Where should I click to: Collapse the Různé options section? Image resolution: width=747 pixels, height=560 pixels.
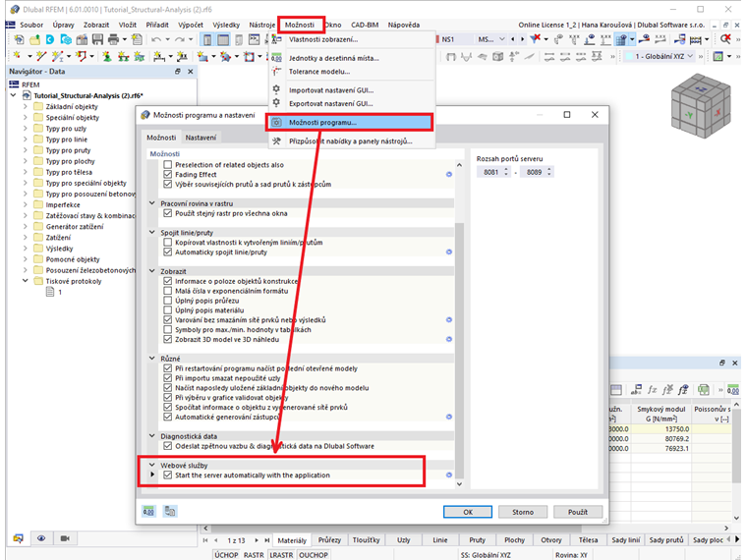(x=152, y=358)
